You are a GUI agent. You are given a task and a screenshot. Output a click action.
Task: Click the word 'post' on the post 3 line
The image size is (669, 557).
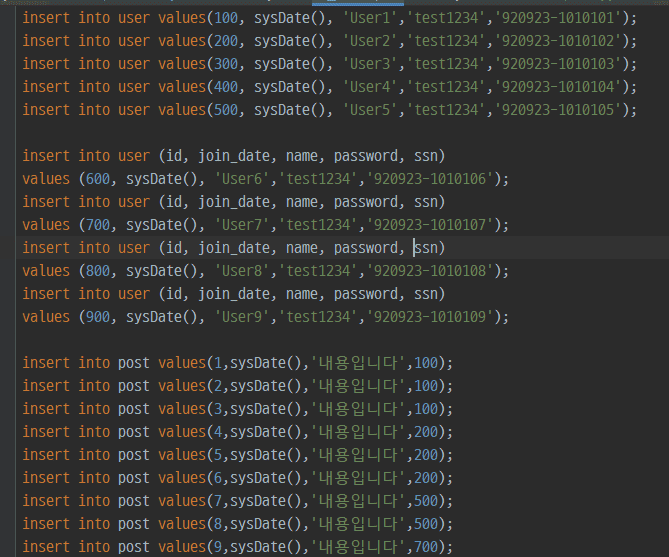(x=134, y=409)
